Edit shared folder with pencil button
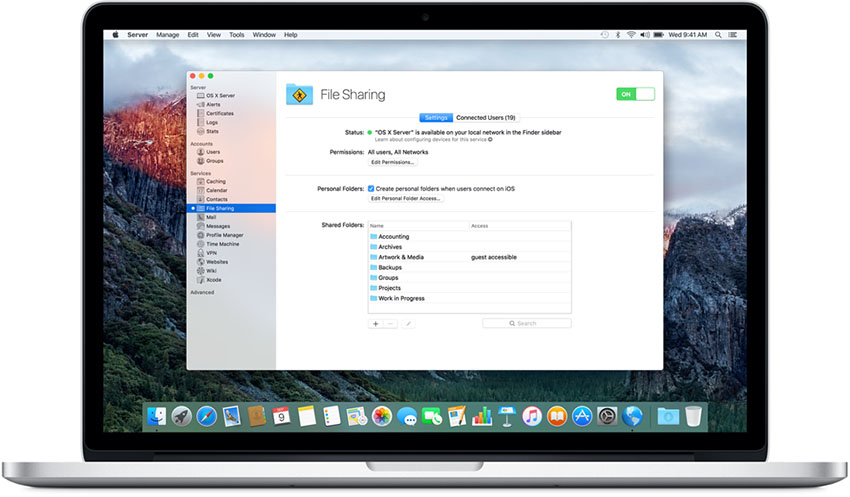 [x=408, y=324]
